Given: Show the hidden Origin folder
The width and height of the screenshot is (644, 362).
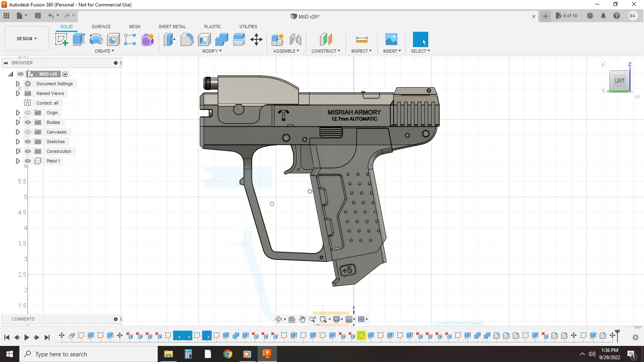Looking at the screenshot, I should tap(28, 113).
